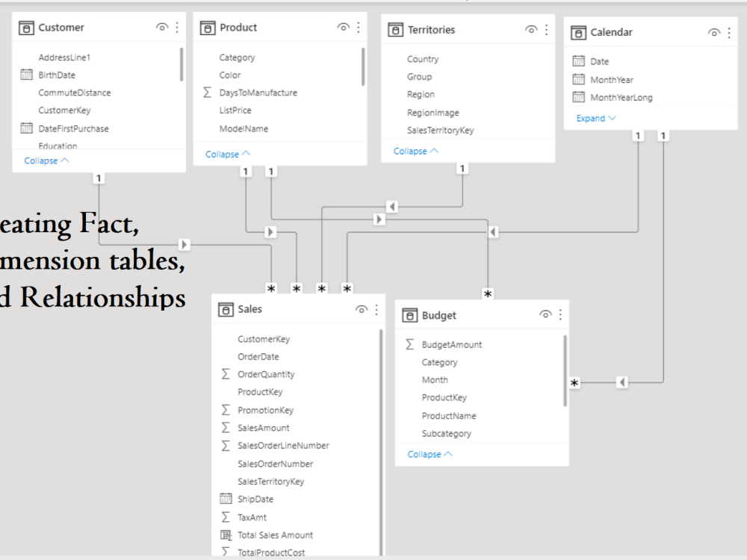This screenshot has height=560, width=747.
Task: Click the Calendar table icon in header
Action: point(578,32)
